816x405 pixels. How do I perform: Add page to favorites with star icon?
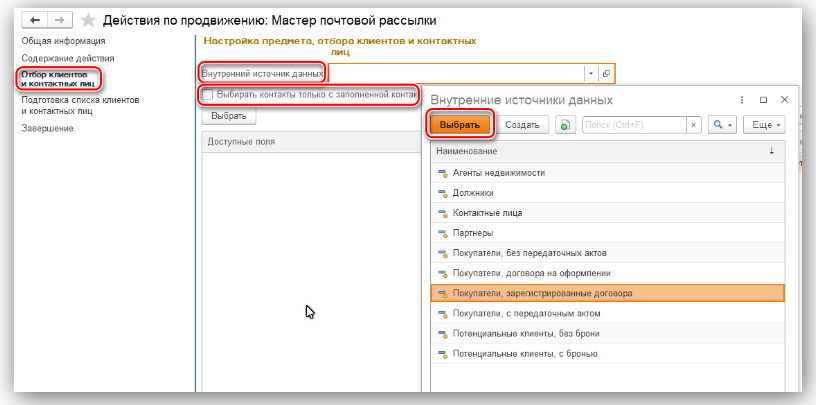click(x=89, y=20)
